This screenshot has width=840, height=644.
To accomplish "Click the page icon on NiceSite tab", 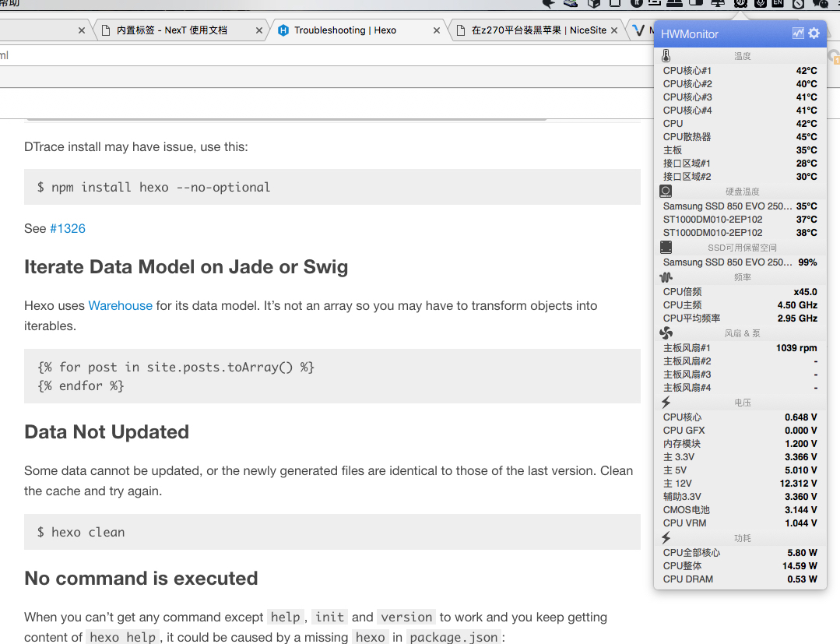I will coord(461,30).
